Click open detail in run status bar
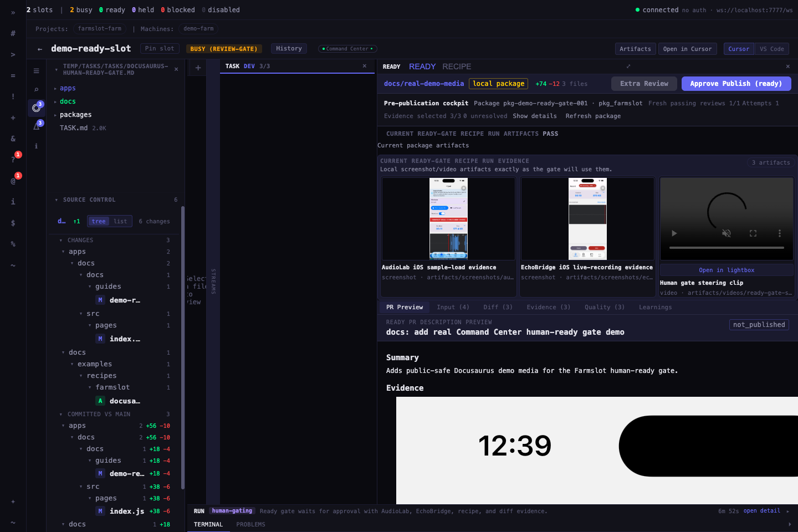Viewport: 798px width, 532px height. [761, 511]
